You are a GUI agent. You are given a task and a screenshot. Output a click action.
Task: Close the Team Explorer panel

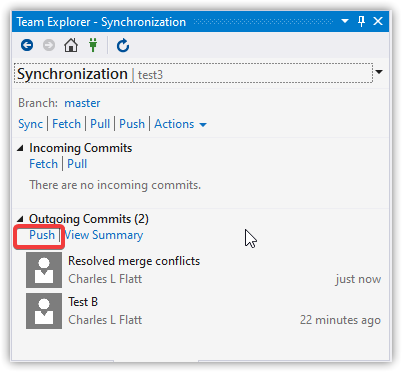tap(378, 21)
